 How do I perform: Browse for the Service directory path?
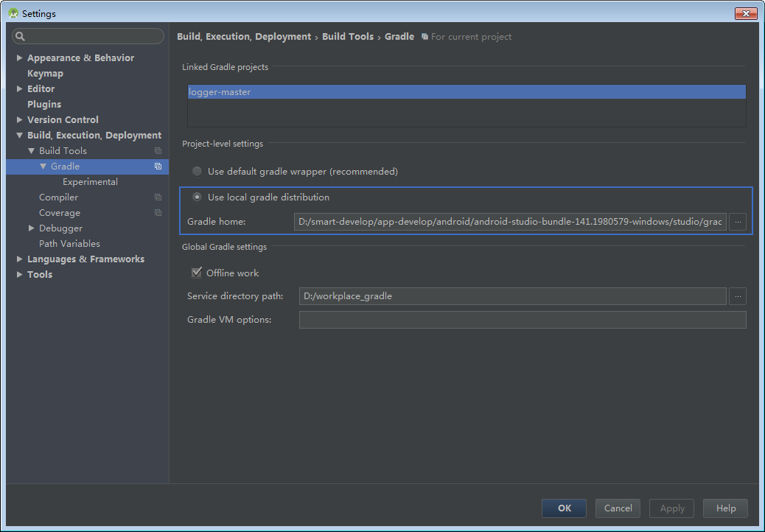(737, 296)
